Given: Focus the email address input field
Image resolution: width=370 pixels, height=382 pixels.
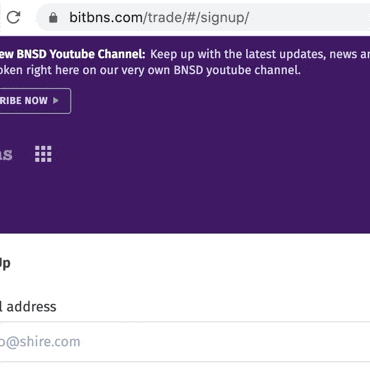Looking at the screenshot, I should (x=185, y=342).
